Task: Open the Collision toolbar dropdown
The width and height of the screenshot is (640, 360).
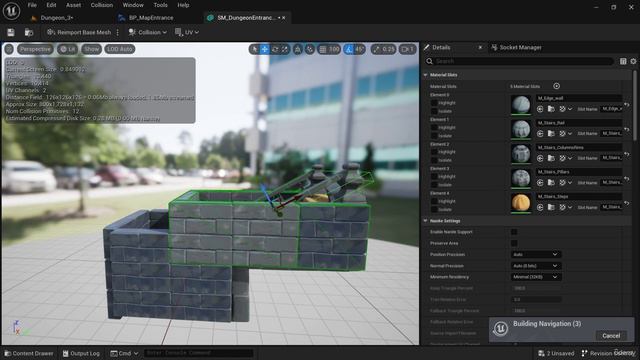Action: tap(147, 32)
